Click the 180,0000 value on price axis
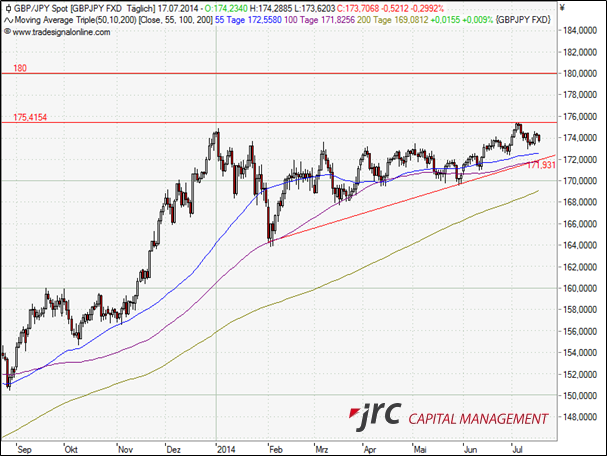This screenshot has width=607, height=456. pyautogui.click(x=581, y=74)
